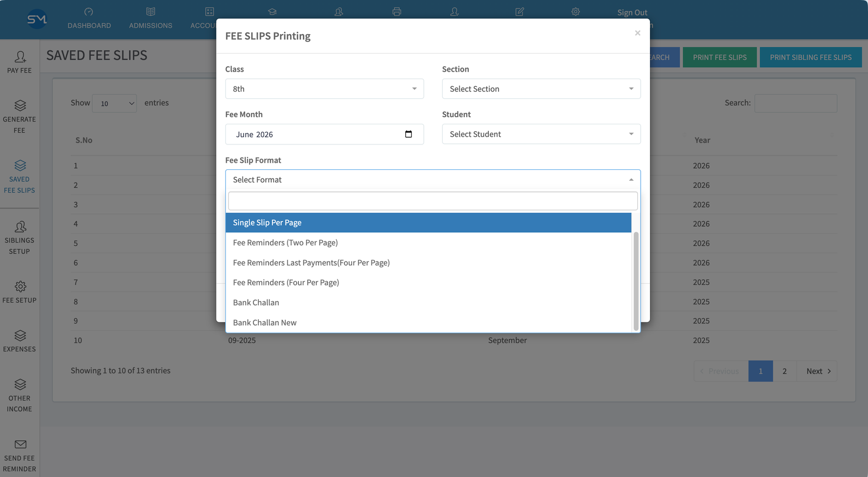Click settings gear icon in top navigation
This screenshot has width=868, height=477.
coord(576,11)
